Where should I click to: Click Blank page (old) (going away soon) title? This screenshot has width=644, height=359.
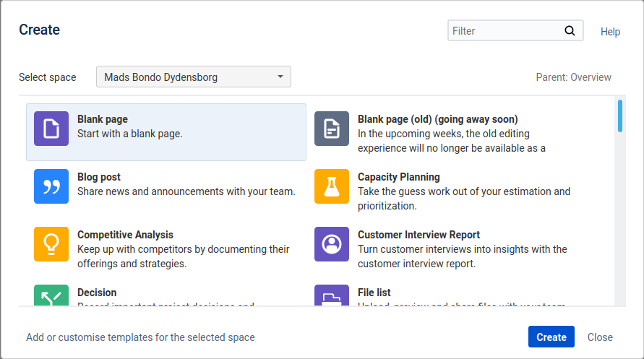(437, 119)
